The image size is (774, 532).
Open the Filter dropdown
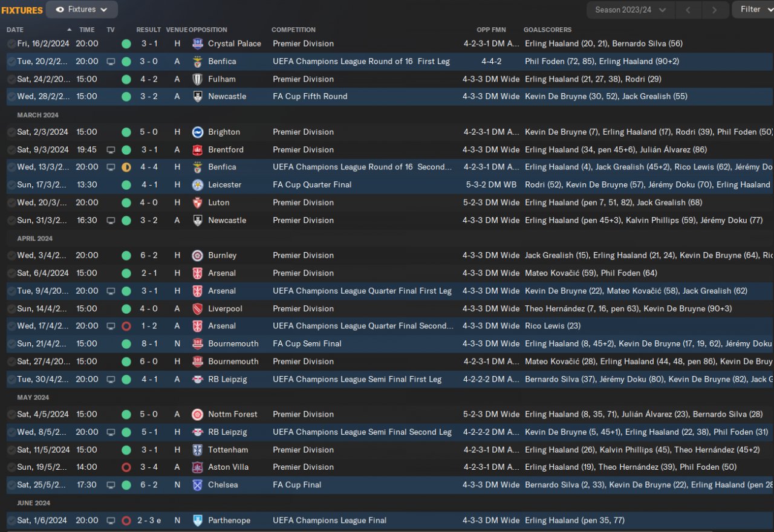[x=754, y=10]
